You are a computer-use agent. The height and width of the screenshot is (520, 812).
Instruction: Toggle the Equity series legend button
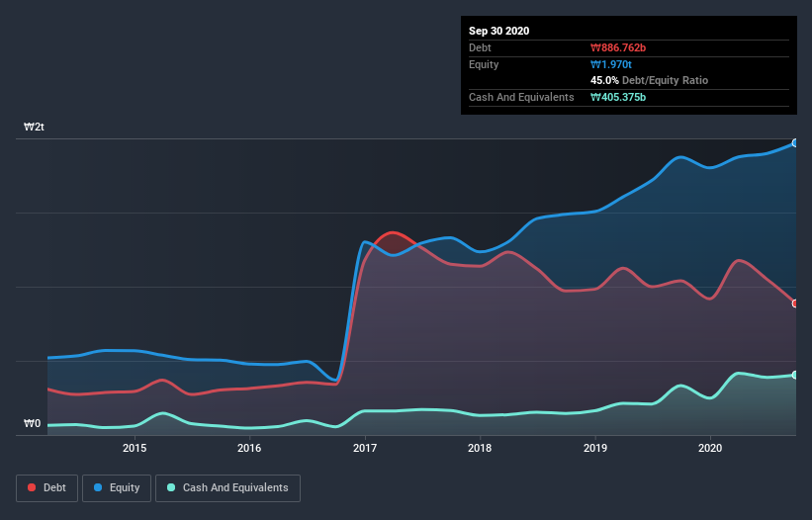tap(117, 488)
